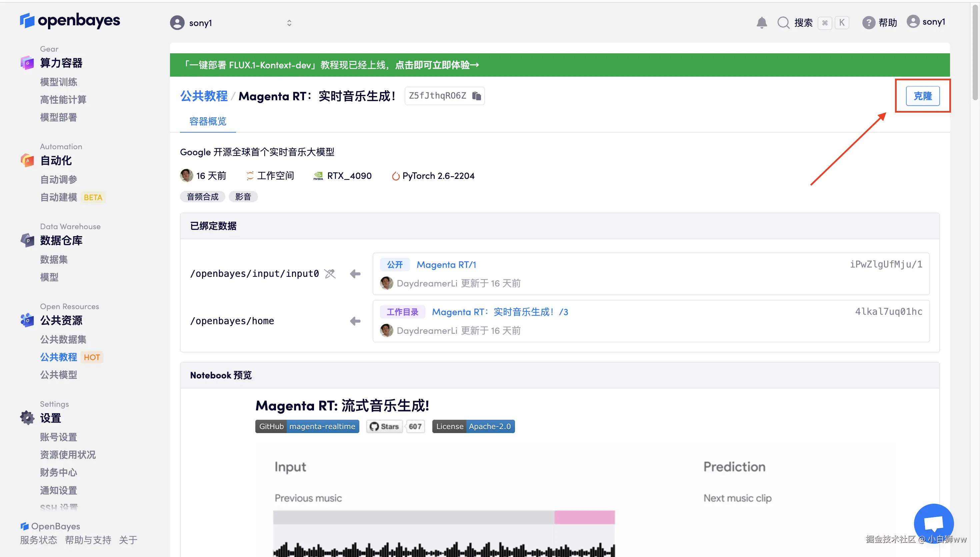Select the 容器概览 tab
Screen dimensions: 980x557
(x=208, y=121)
